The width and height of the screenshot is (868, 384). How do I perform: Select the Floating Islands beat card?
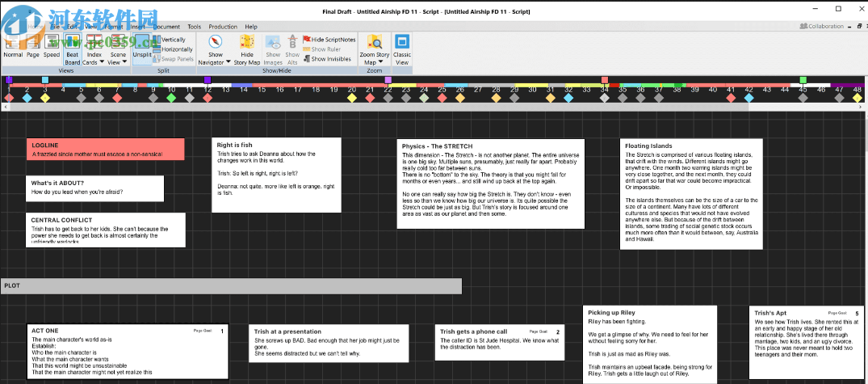(x=691, y=193)
